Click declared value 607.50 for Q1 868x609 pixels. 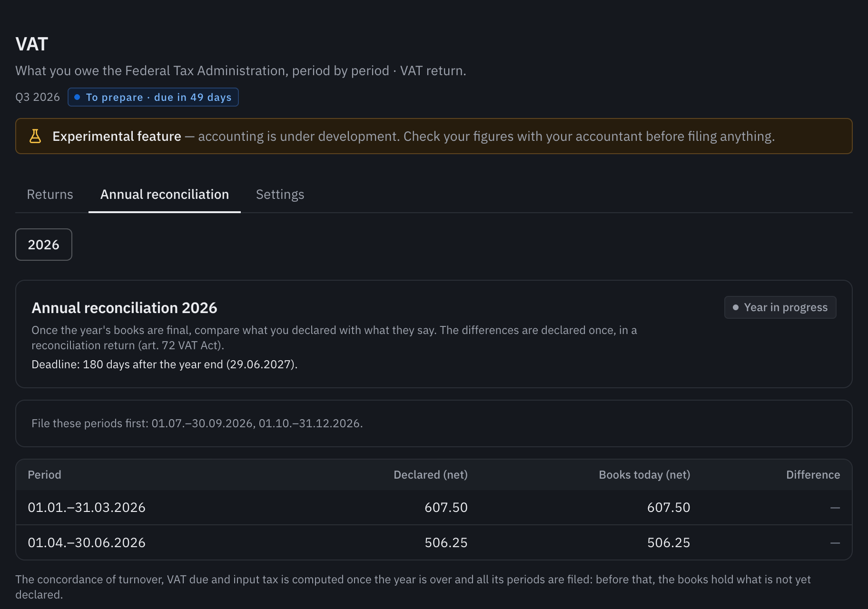click(446, 508)
